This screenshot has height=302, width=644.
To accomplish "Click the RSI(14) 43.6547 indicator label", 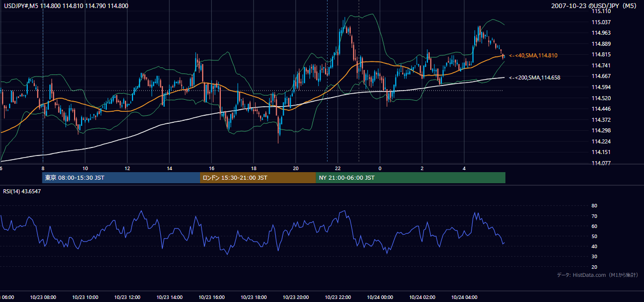I will click(22, 191).
